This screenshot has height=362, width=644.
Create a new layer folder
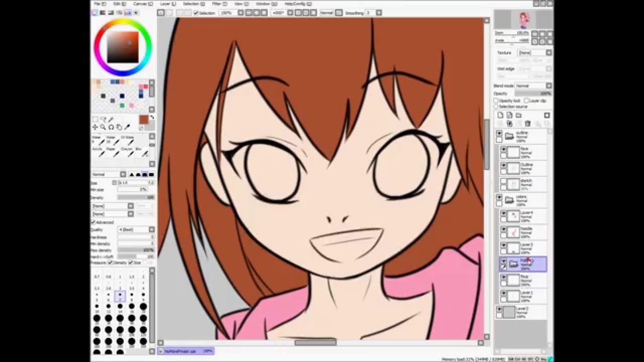coord(518,115)
